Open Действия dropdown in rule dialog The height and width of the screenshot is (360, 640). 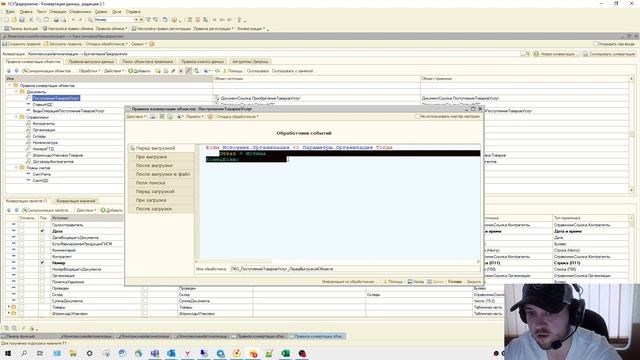pos(136,117)
